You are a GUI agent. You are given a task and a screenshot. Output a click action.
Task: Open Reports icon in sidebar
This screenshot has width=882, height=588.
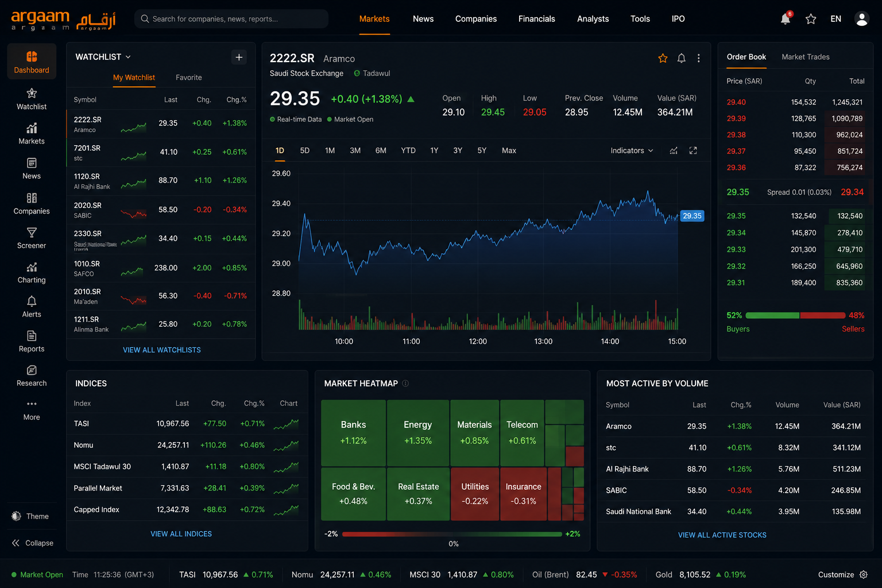click(32, 335)
